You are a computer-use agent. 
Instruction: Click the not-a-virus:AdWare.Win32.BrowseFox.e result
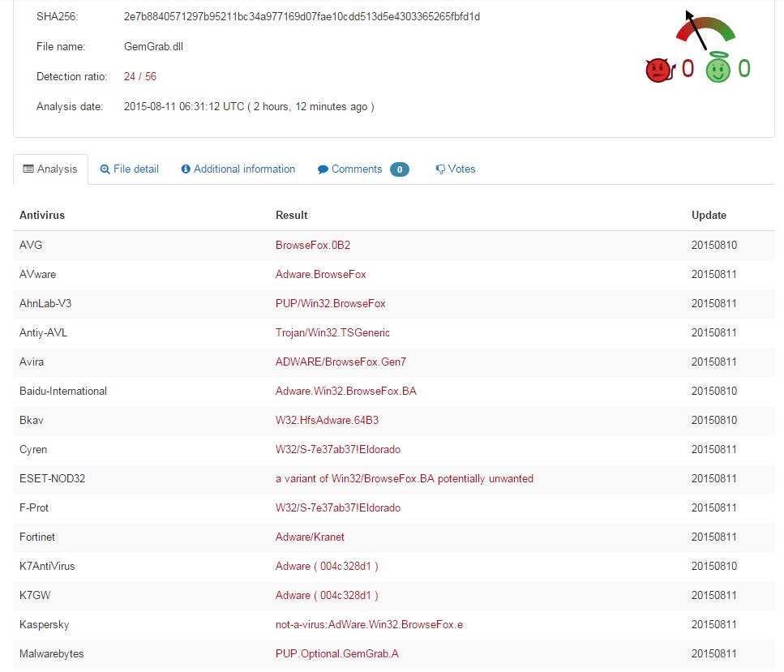coord(369,624)
